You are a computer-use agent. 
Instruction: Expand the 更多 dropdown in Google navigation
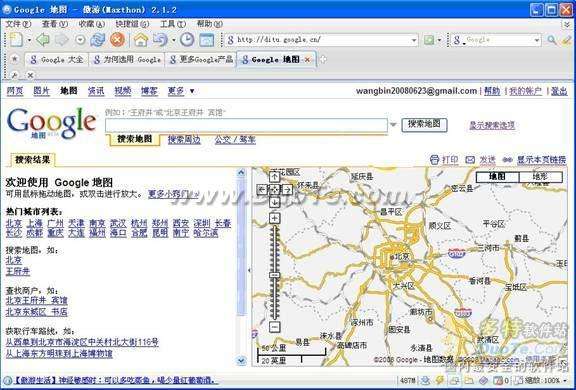192,91
